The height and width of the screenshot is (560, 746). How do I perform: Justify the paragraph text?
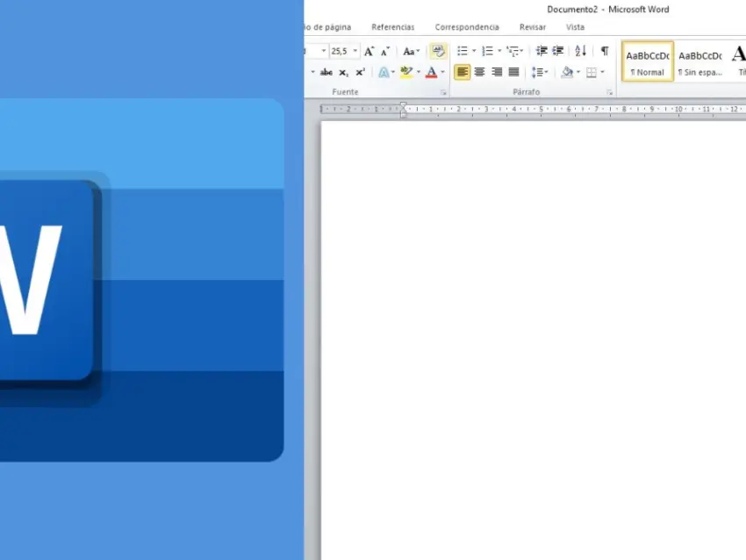tap(513, 73)
